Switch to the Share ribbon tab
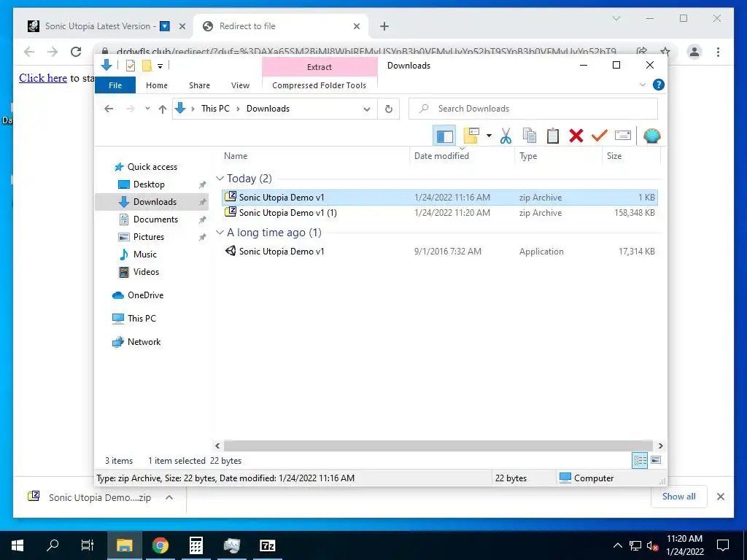Viewport: 747px width, 560px height. pos(199,85)
